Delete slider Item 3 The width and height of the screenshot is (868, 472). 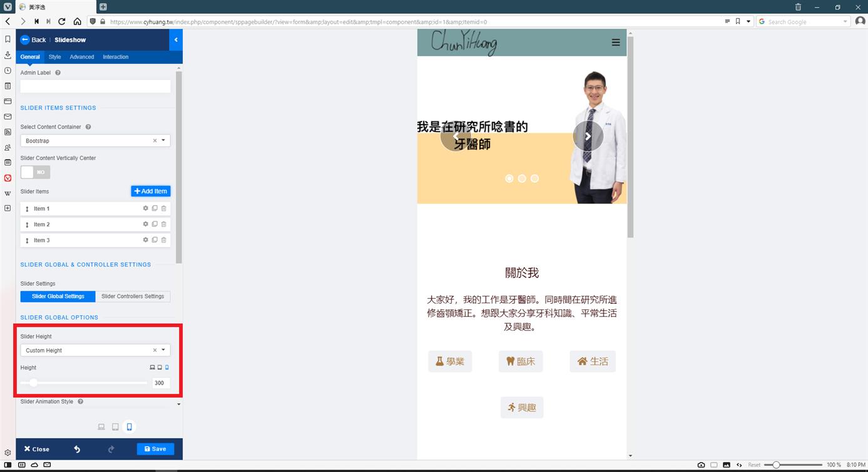tap(164, 240)
